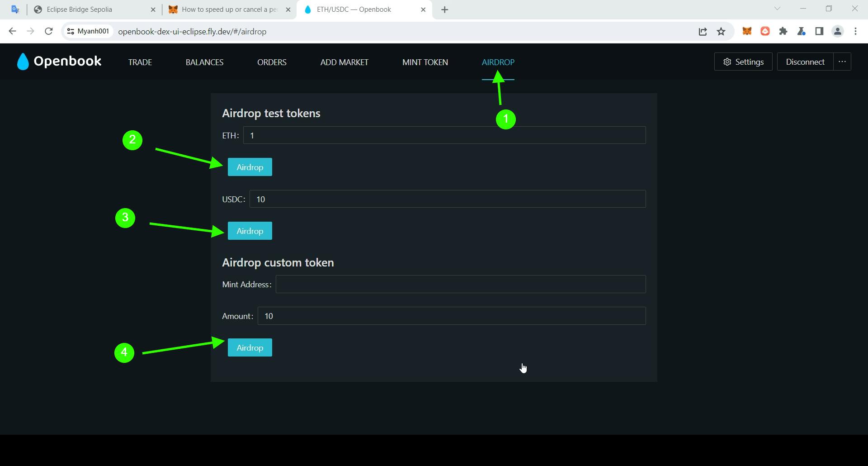868x466 pixels.
Task: Toggle browser side panel
Action: [819, 31]
